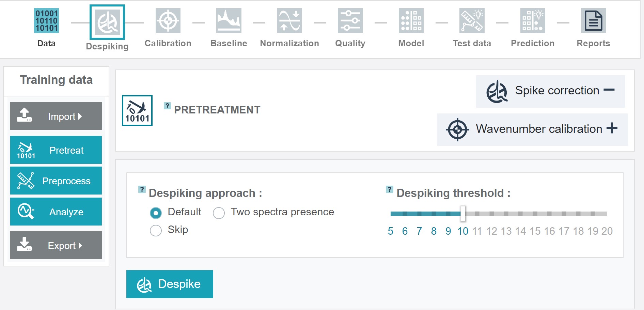Select the Default despiking approach
This screenshot has width=644, height=310.
click(156, 213)
